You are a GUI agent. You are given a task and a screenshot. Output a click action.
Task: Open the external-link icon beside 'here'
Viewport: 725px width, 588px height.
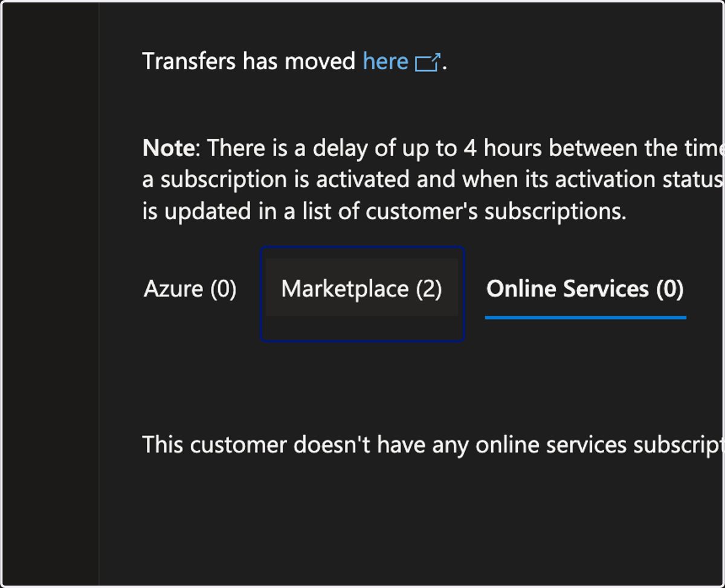coord(428,62)
